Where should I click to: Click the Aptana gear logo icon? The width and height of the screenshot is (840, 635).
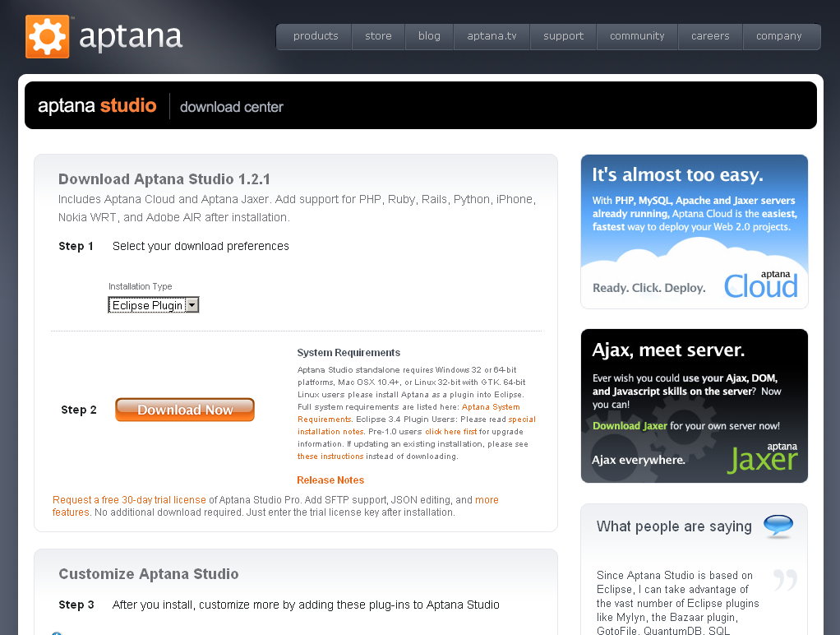[x=47, y=36]
